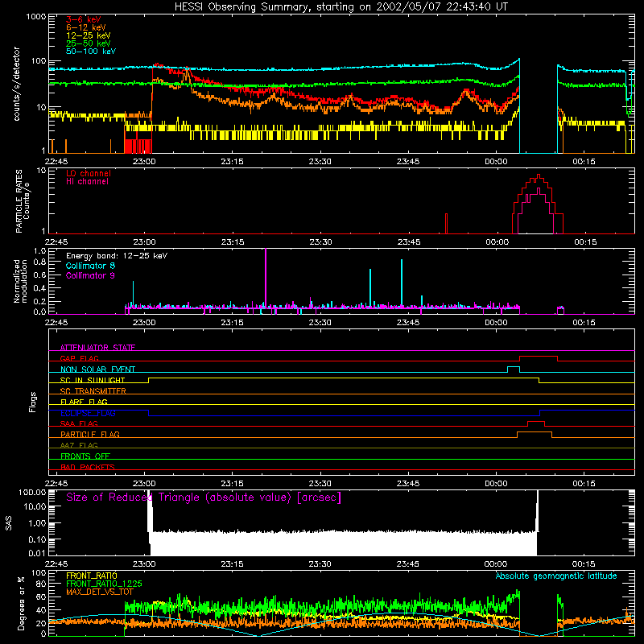The height and width of the screenshot is (644, 644).
Task: Click the 23:30 tick under modulation plot
Action: 320,323
